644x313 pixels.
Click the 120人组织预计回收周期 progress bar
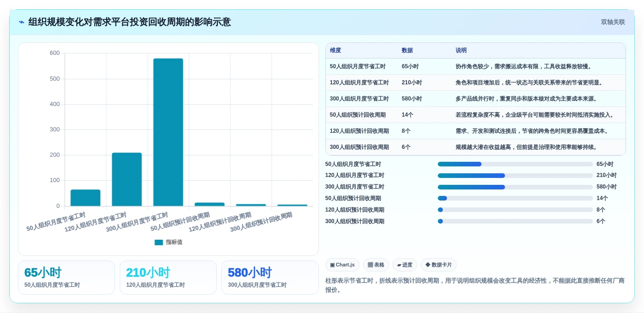515,210
